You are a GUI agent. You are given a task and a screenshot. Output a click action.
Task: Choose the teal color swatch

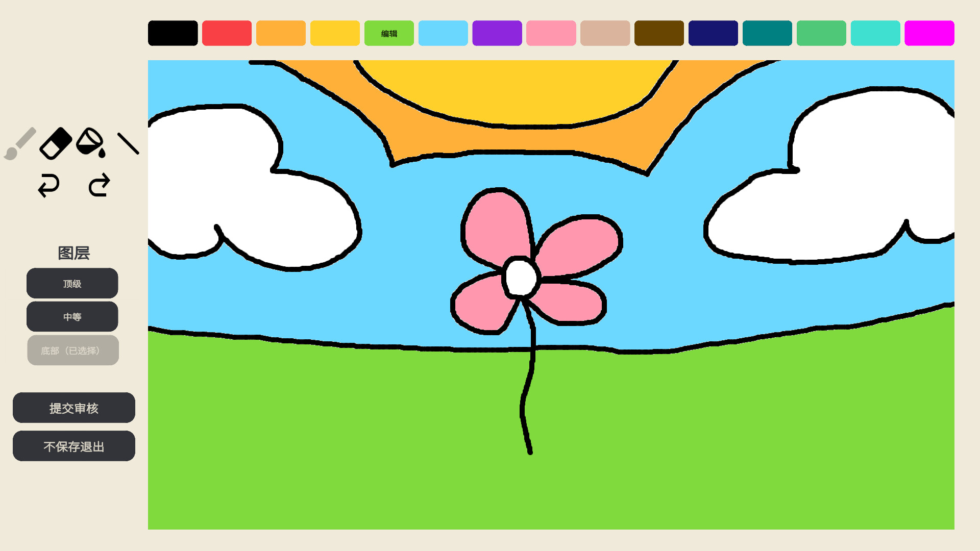point(767,34)
